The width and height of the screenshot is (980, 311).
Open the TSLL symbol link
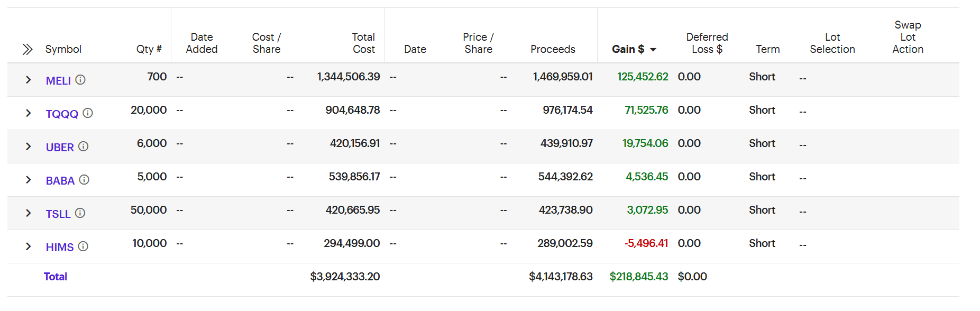point(58,214)
